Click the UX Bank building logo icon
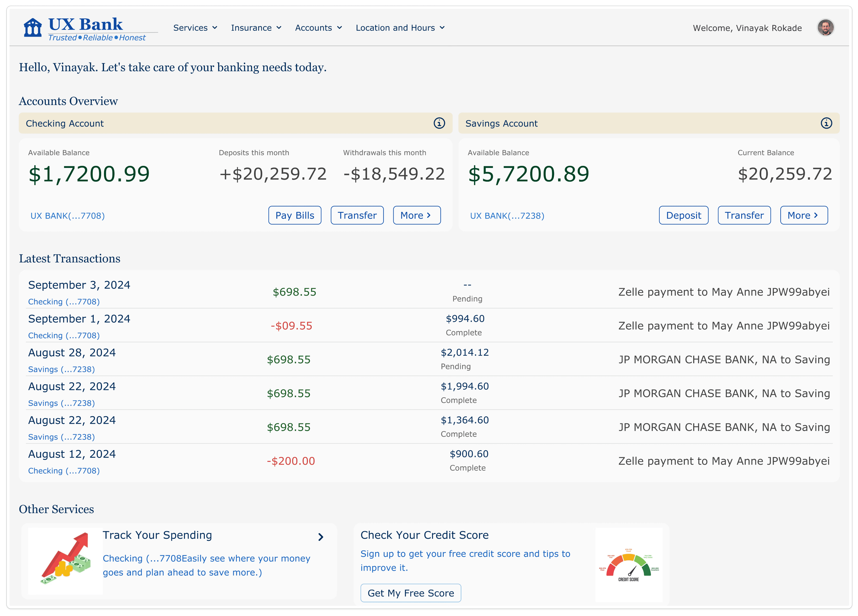The width and height of the screenshot is (858, 616). click(x=32, y=28)
